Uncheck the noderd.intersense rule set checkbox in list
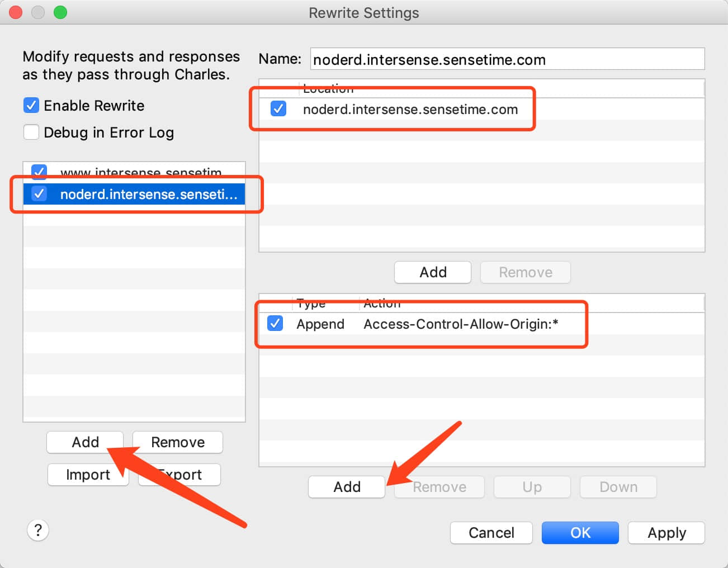 coord(39,193)
